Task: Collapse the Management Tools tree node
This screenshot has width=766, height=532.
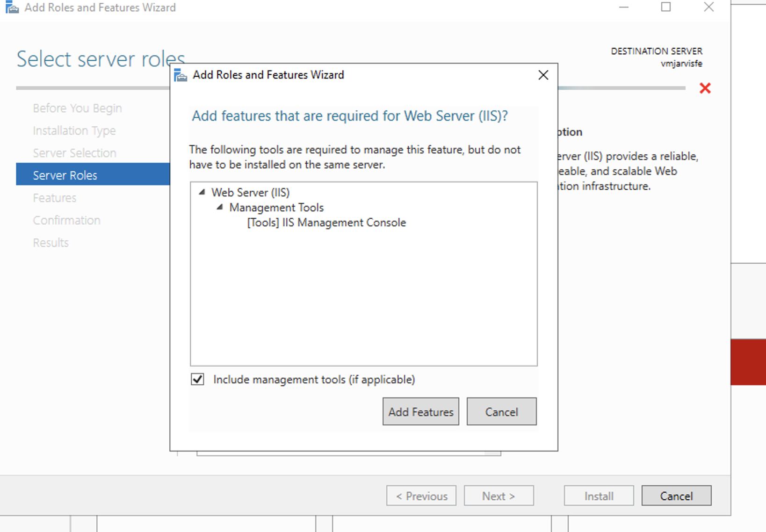Action: click(219, 207)
